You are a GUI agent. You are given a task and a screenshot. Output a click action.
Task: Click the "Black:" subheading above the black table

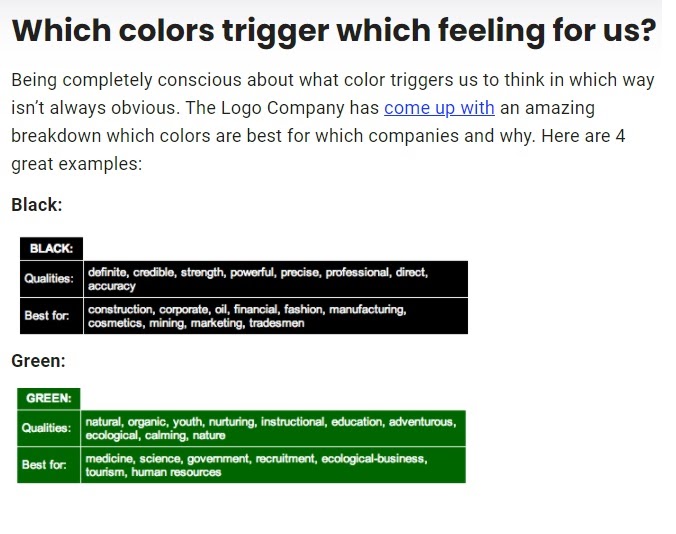click(x=37, y=205)
